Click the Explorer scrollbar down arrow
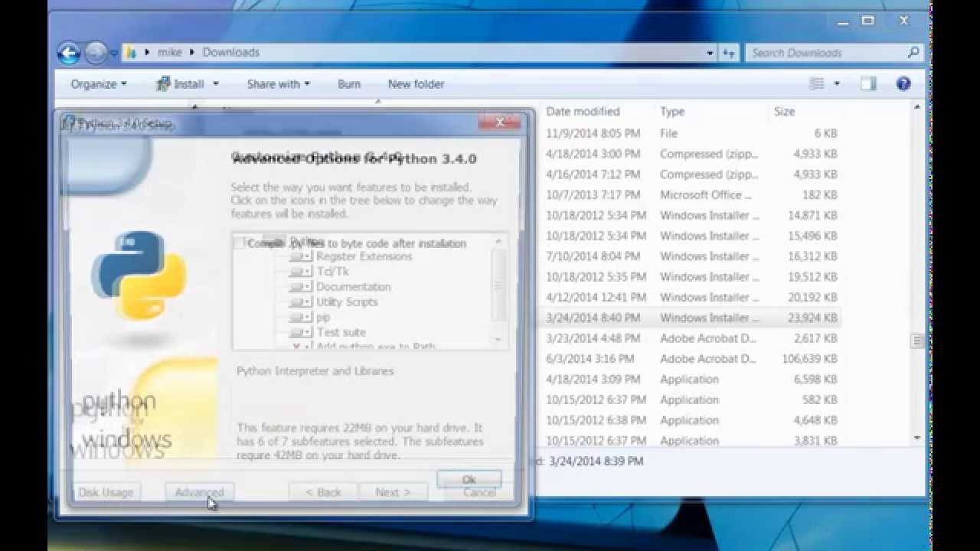 pyautogui.click(x=917, y=439)
